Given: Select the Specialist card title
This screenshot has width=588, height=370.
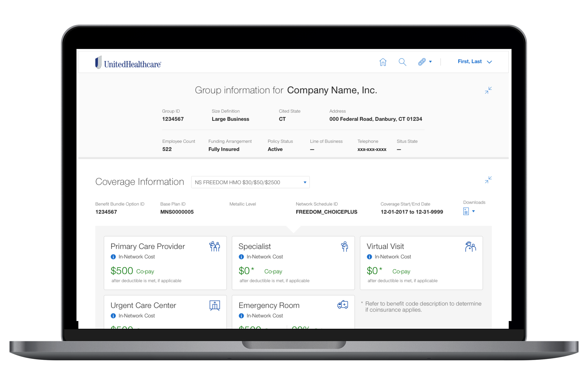Looking at the screenshot, I should [255, 246].
